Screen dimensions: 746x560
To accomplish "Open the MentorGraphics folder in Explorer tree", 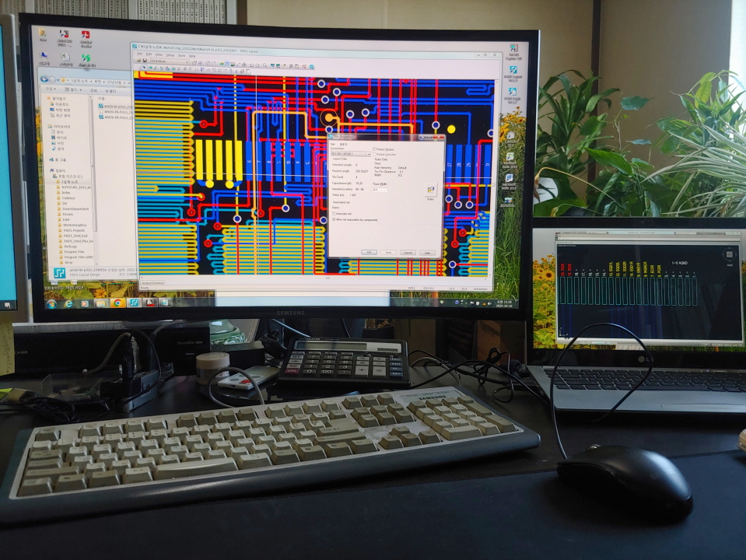I will [x=74, y=225].
